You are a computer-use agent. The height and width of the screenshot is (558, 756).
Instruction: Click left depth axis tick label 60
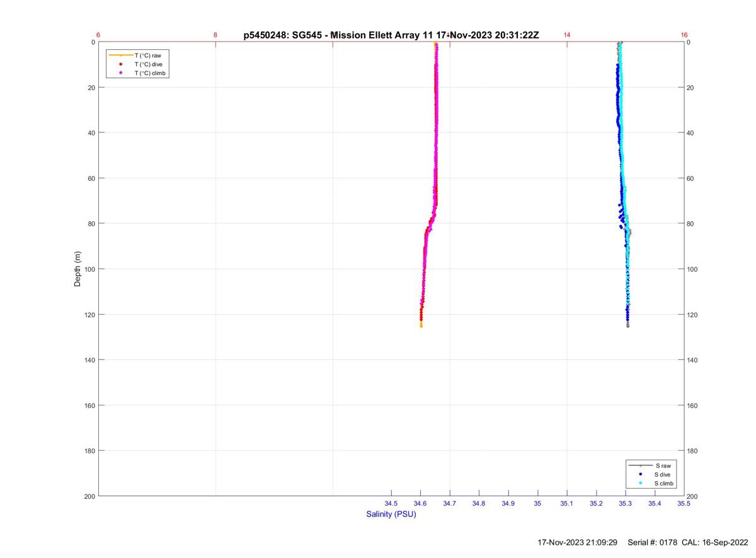coord(91,178)
